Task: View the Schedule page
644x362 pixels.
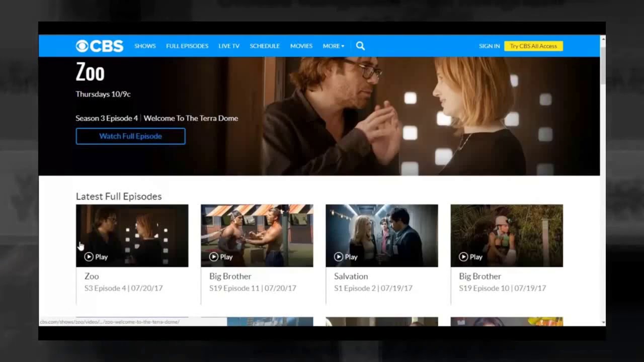Action: (x=265, y=46)
